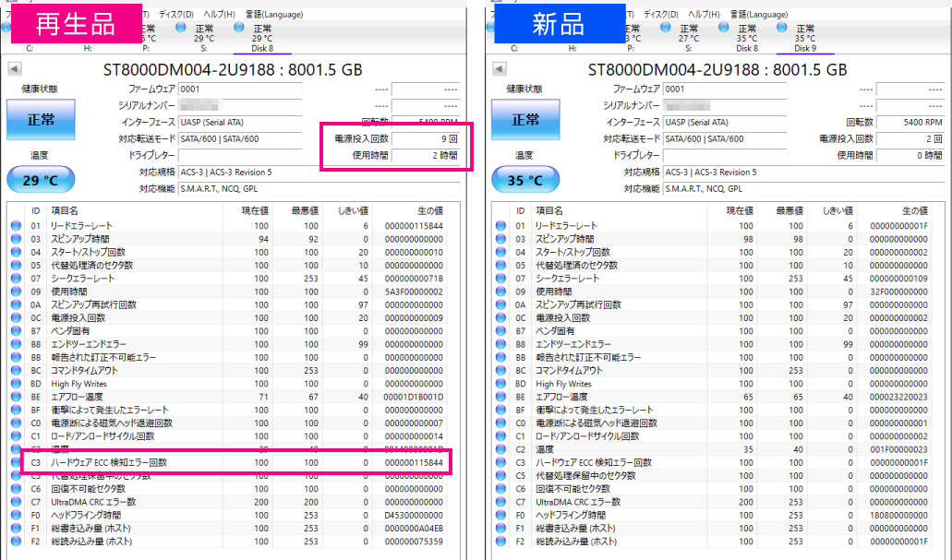
Task: Click status icon for B7 ベンダ固有 in 新品 window
Action: tap(500, 331)
